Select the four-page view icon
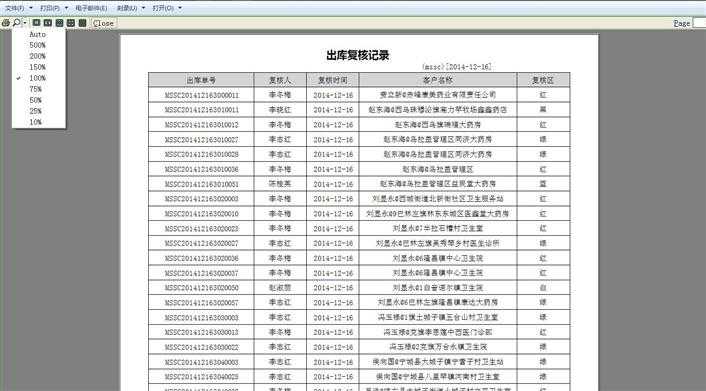 (71, 23)
